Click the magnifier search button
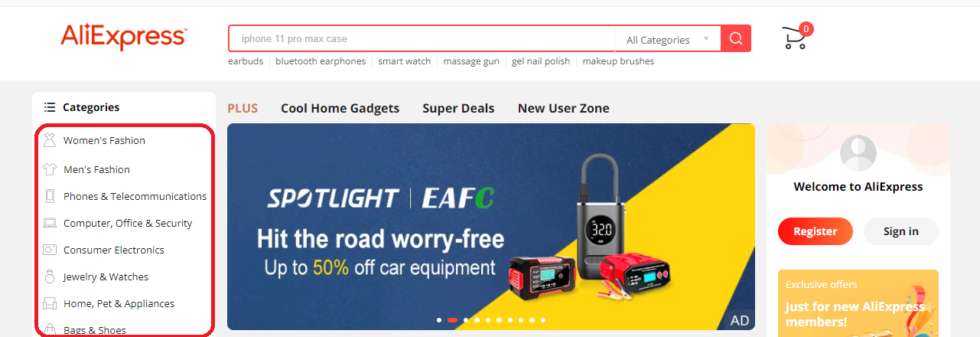 pos(736,38)
